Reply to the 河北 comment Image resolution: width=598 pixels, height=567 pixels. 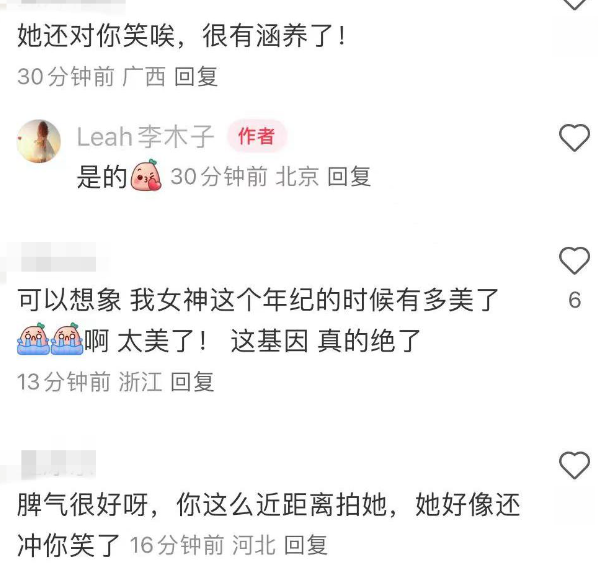(306, 545)
